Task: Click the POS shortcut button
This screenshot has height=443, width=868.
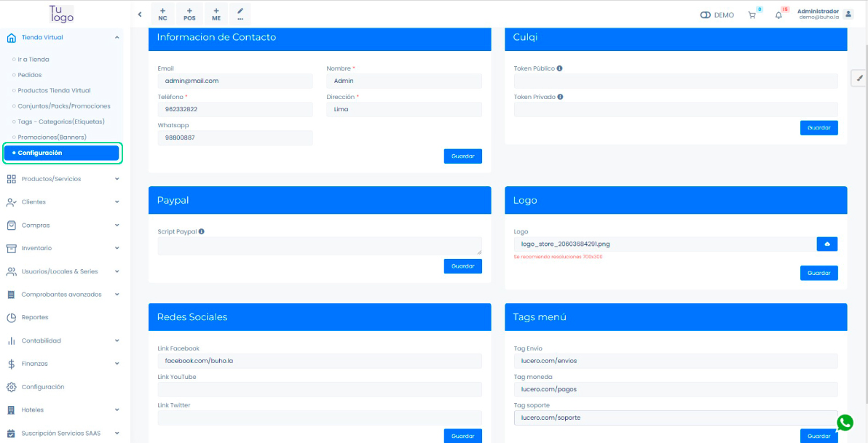Action: tap(189, 14)
